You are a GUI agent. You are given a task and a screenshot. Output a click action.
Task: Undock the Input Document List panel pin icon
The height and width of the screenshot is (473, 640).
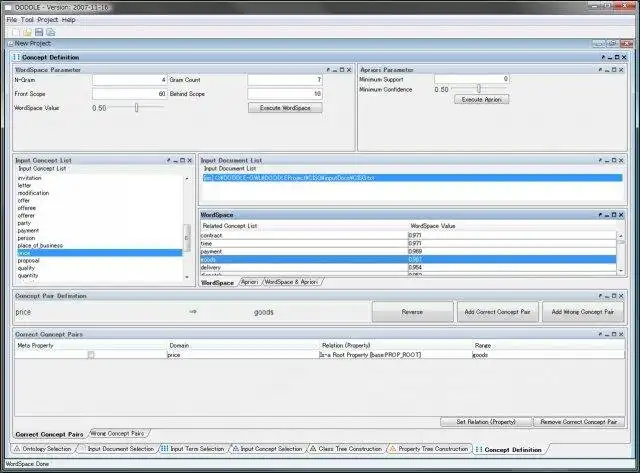click(600, 160)
